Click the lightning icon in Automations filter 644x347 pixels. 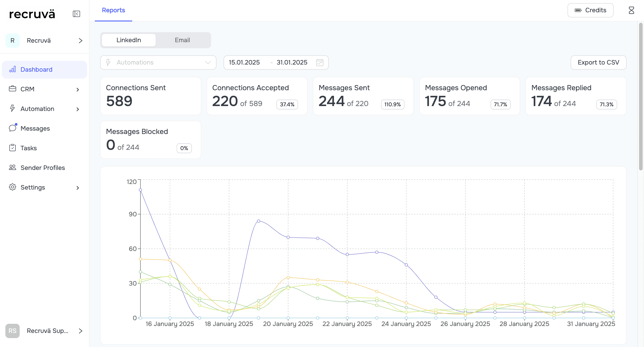108,62
